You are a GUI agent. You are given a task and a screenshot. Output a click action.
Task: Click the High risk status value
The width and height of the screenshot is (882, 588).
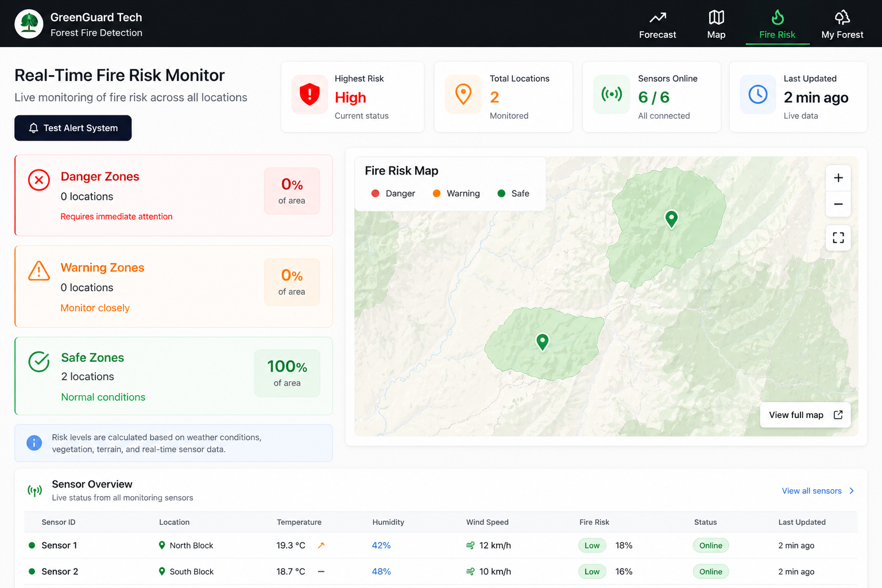(350, 98)
